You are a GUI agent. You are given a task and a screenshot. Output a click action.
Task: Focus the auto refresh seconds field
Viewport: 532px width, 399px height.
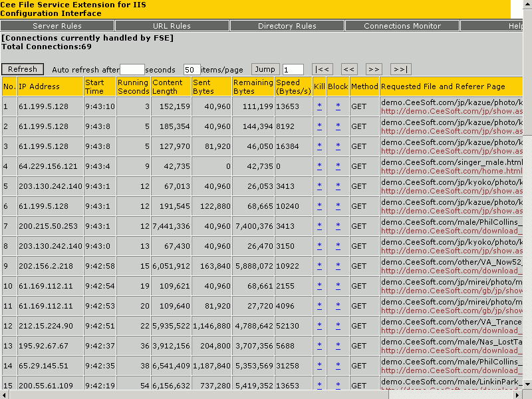click(132, 70)
